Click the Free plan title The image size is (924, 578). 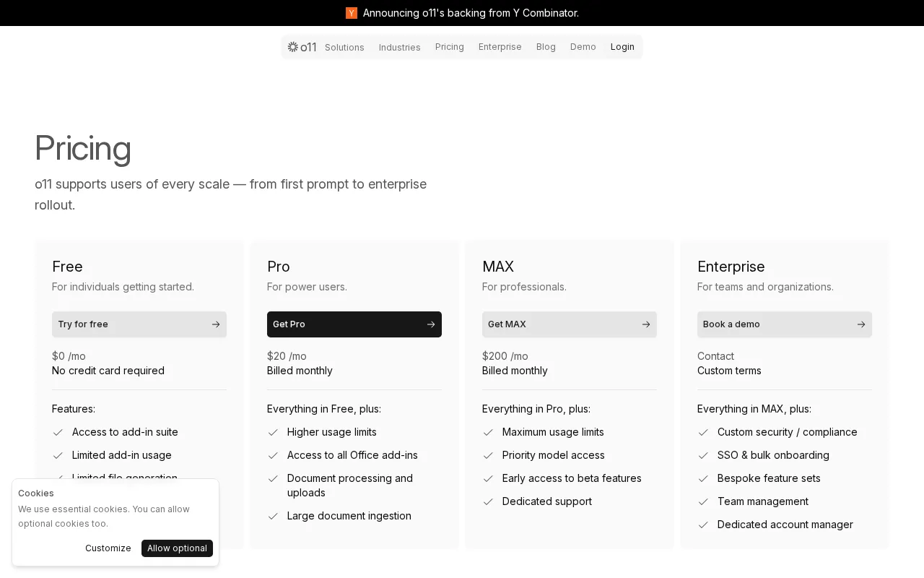67,267
